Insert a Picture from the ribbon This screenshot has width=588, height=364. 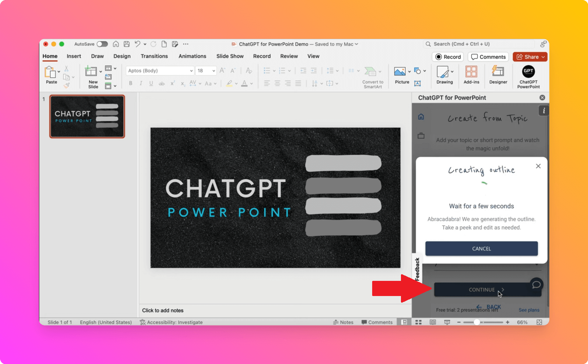pyautogui.click(x=401, y=74)
